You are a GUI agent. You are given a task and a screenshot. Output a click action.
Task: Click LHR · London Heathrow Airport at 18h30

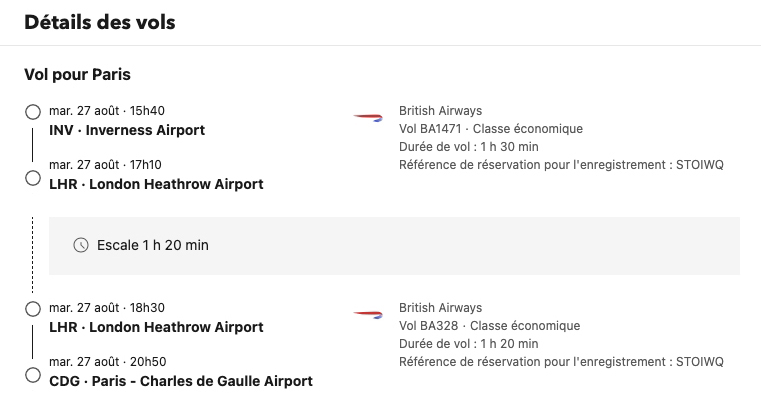click(x=156, y=327)
